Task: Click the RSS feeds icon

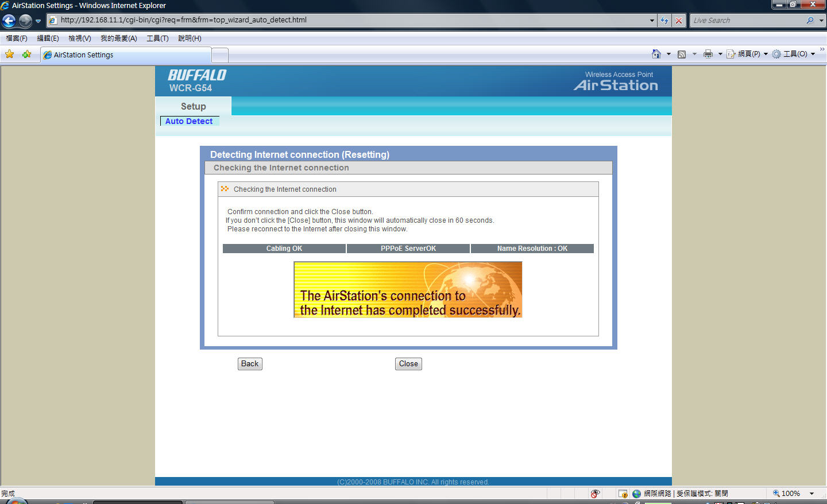Action: click(x=682, y=54)
